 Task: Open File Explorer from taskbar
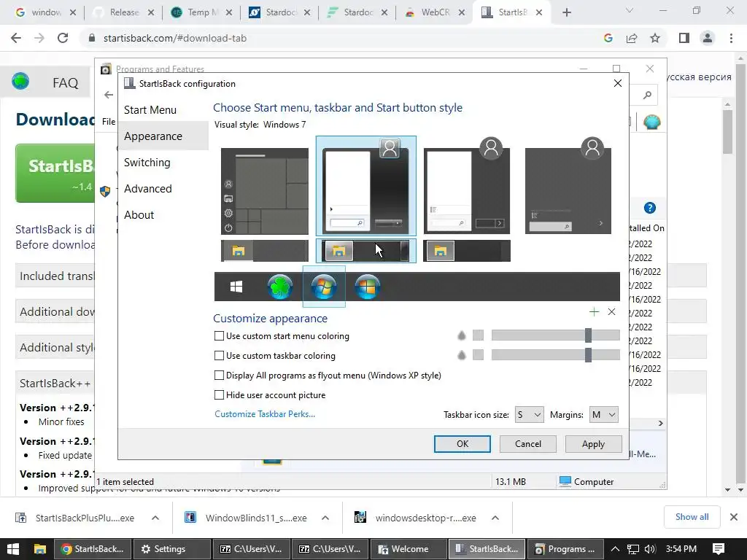(x=39, y=549)
